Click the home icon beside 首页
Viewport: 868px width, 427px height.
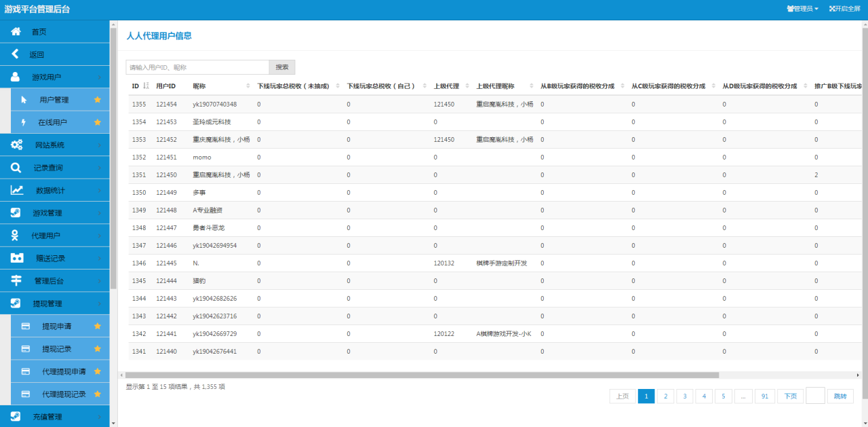(x=16, y=32)
